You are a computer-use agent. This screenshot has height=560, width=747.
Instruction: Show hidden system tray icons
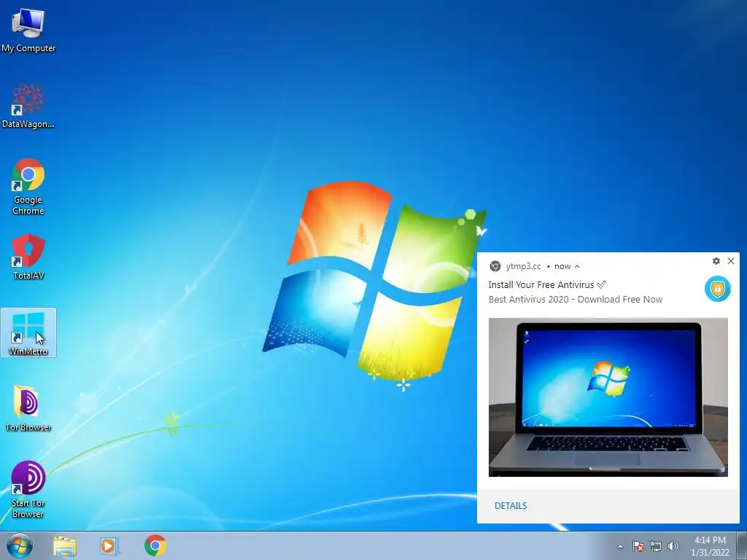pos(620,546)
